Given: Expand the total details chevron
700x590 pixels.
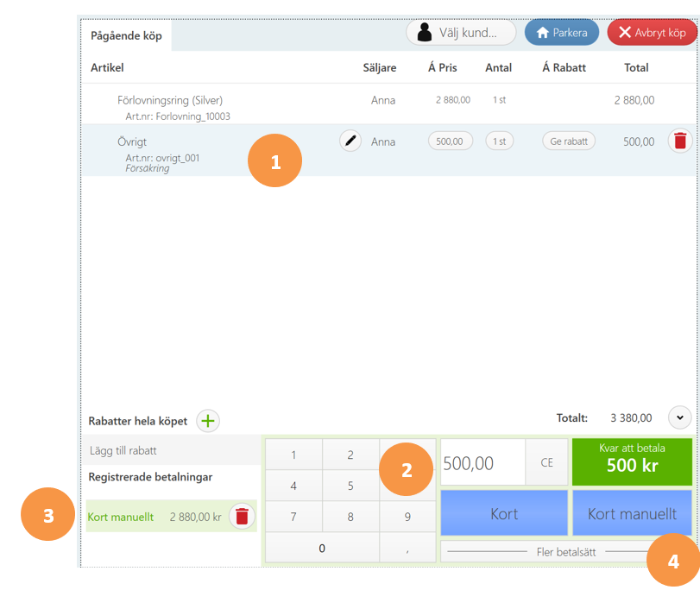Looking at the screenshot, I should click(680, 417).
